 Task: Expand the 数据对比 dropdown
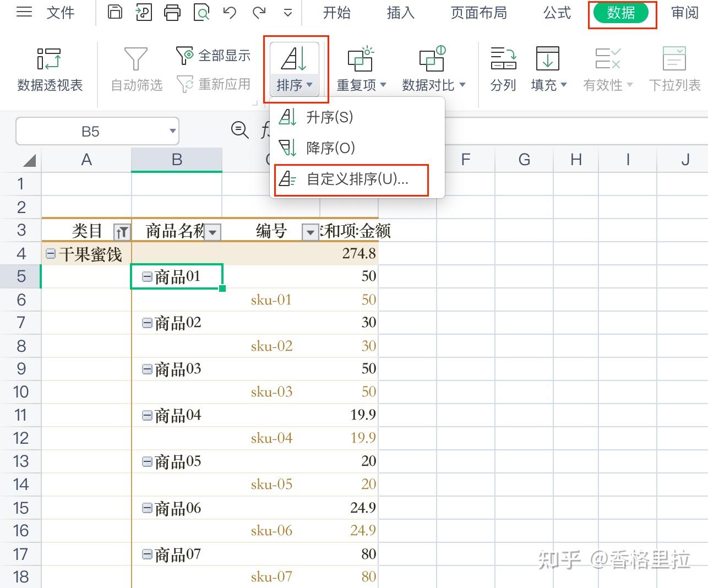(x=462, y=85)
